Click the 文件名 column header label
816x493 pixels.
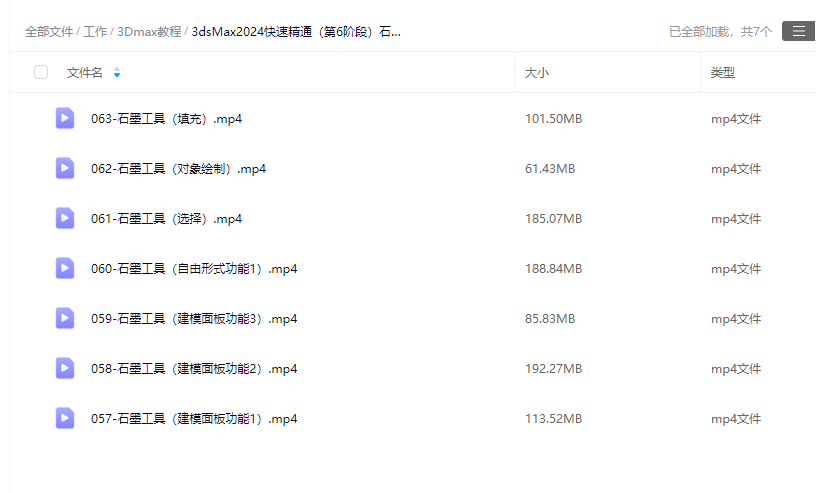pos(85,73)
